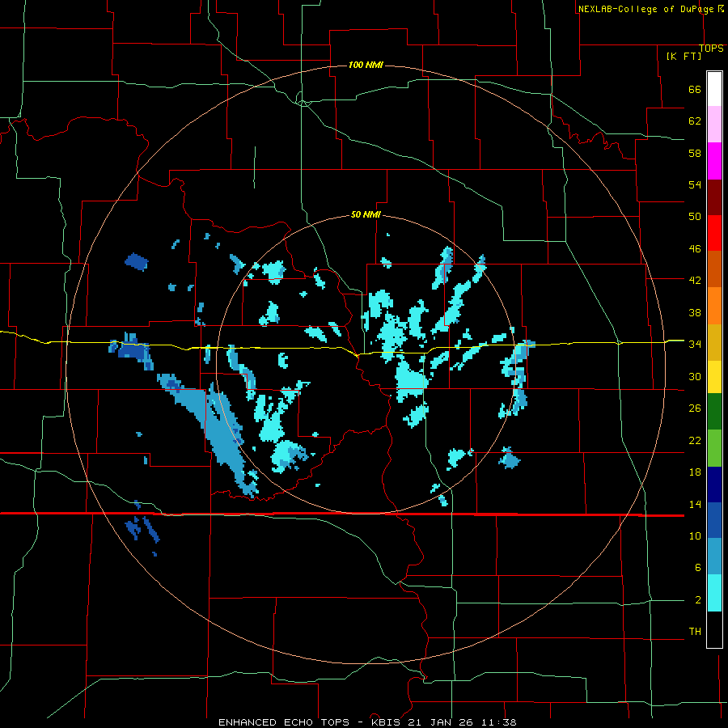Click the 62 legend value
Image resolution: width=728 pixels, height=728 pixels.
(x=695, y=121)
